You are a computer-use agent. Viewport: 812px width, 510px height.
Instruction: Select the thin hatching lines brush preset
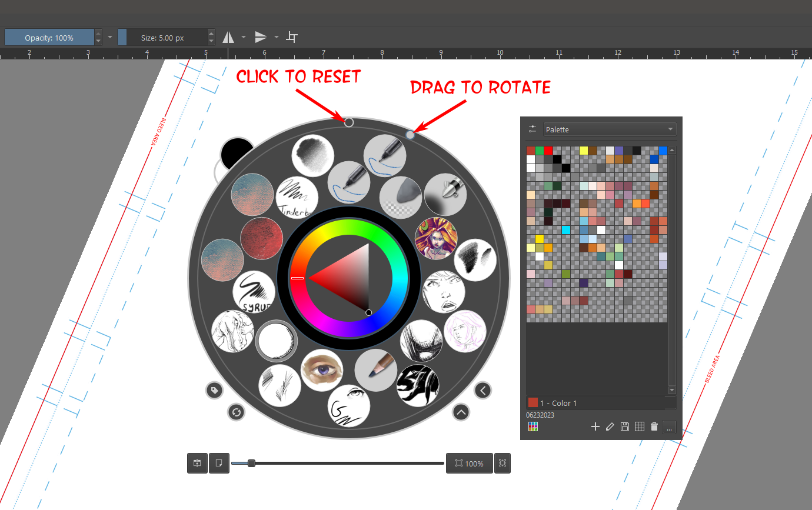(x=280, y=385)
